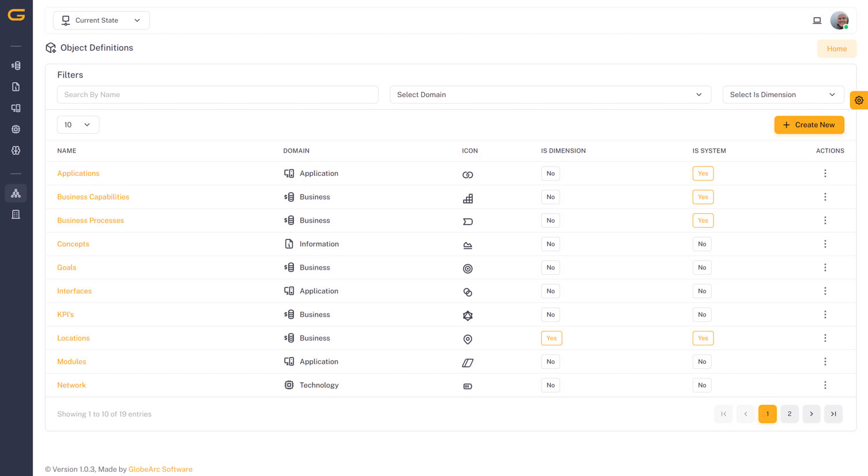Go to page 2 of results
This screenshot has height=476, width=868.
coord(789,414)
